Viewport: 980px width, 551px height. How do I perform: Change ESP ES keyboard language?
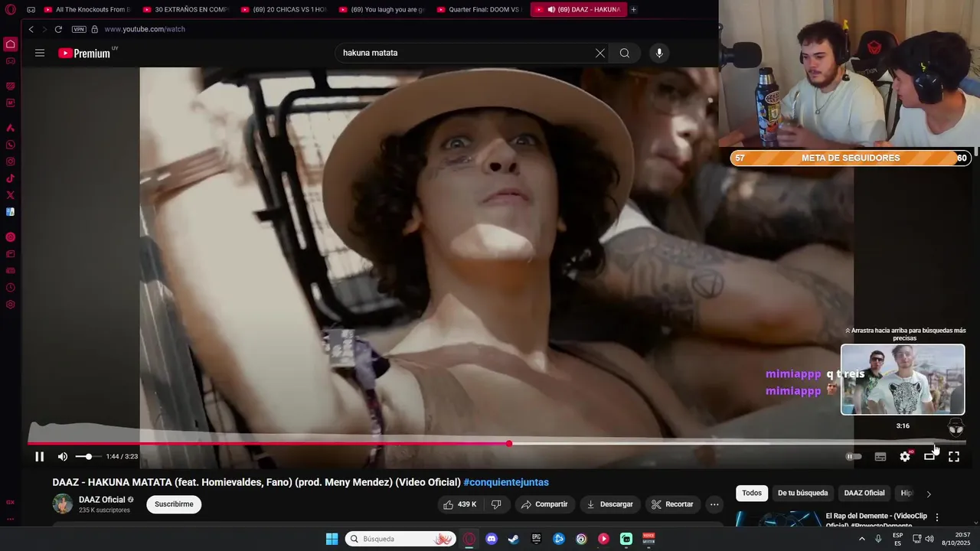[x=897, y=539]
